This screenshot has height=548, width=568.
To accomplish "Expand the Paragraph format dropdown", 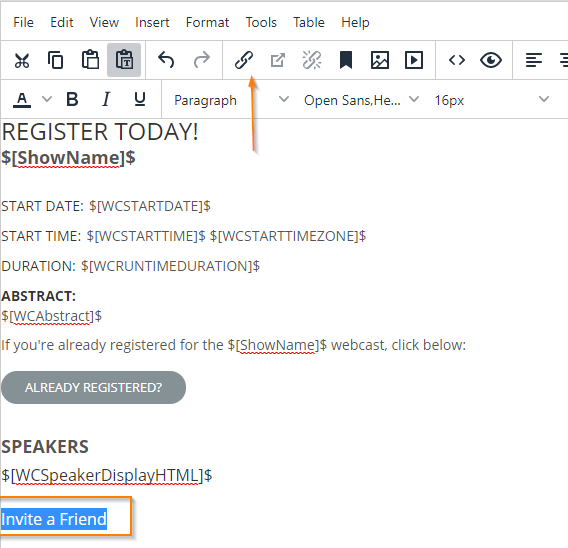I will tap(231, 100).
